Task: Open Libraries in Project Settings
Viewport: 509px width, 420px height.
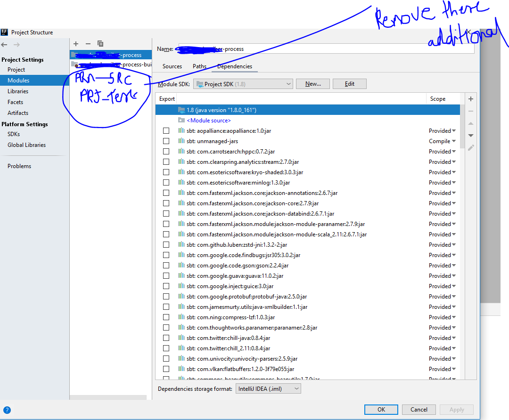Action: [x=18, y=91]
